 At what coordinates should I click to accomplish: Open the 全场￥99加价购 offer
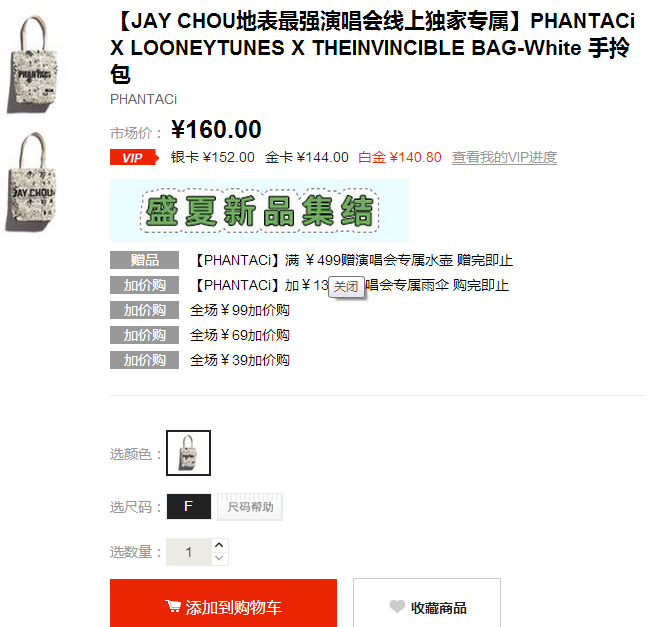point(240,310)
